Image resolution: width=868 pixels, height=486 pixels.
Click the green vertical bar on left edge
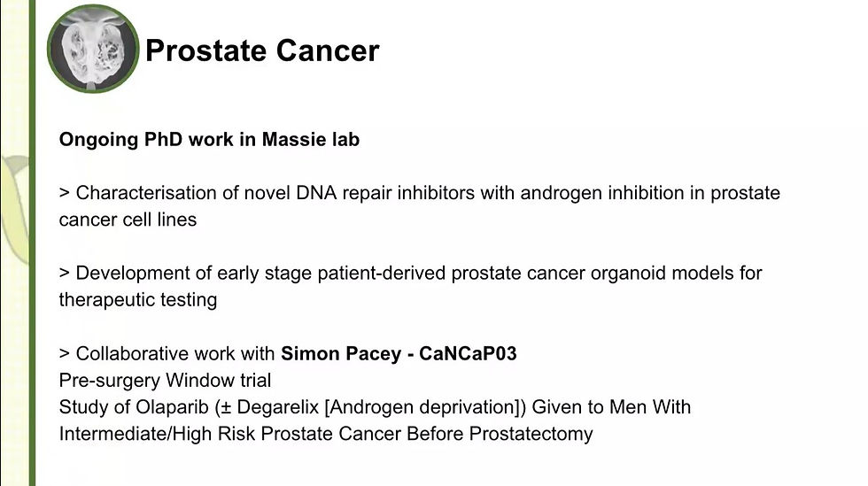point(32,243)
